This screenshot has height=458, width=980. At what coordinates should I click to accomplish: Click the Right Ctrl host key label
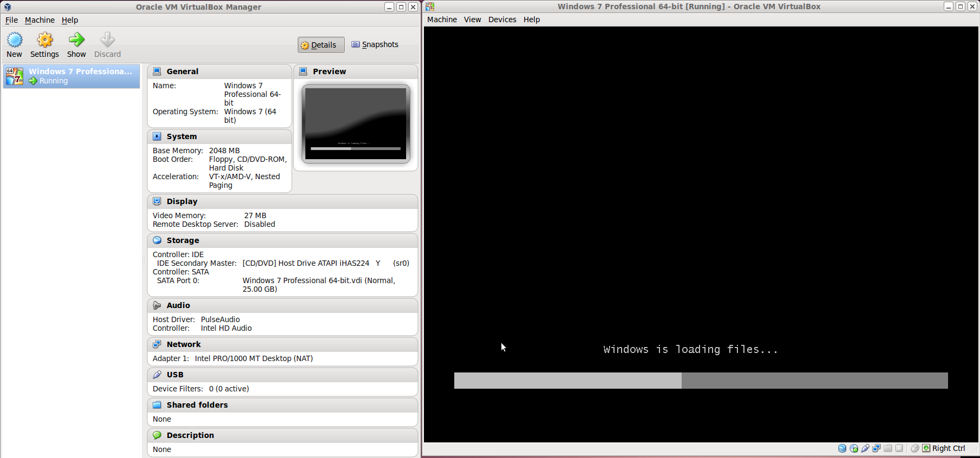pyautogui.click(x=949, y=448)
